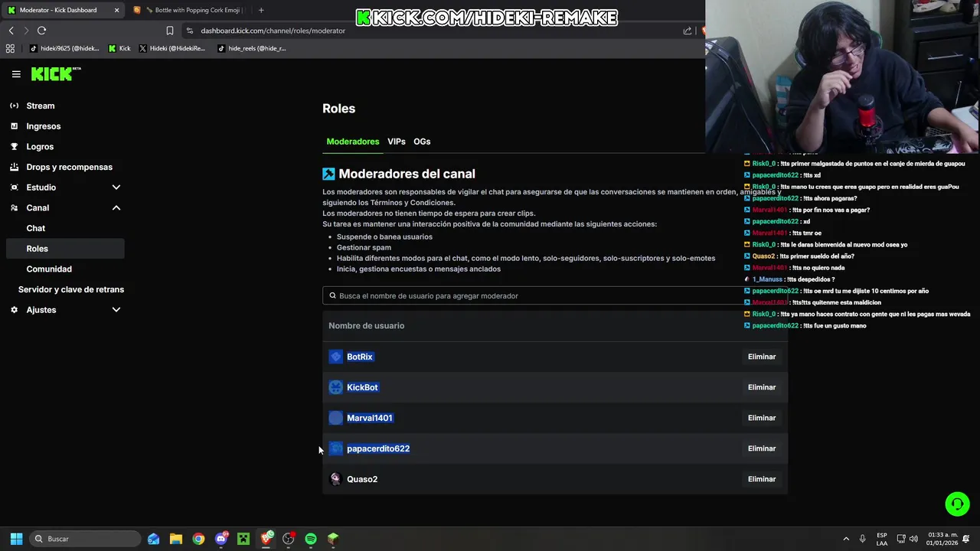Open the hamburger sidebar menu

(x=16, y=74)
